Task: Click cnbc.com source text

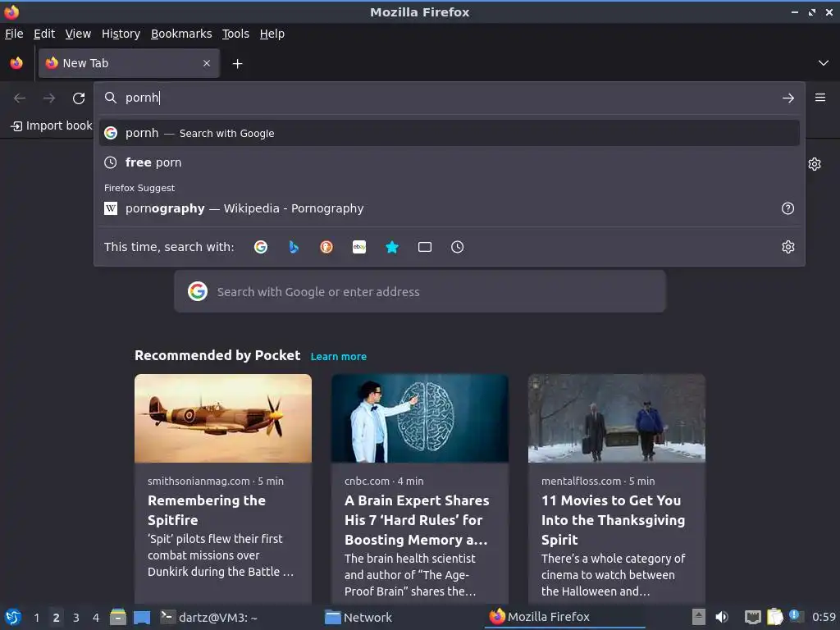Action: (367, 481)
